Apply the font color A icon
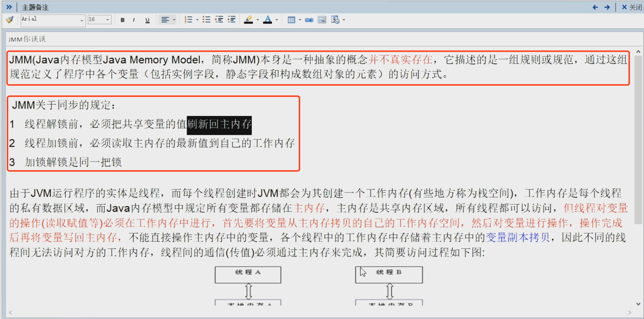 (x=267, y=20)
